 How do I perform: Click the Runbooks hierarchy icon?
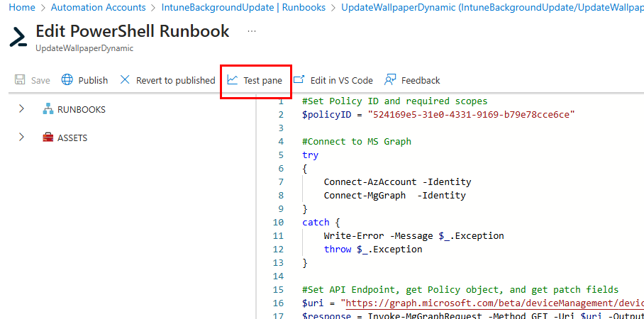point(48,109)
